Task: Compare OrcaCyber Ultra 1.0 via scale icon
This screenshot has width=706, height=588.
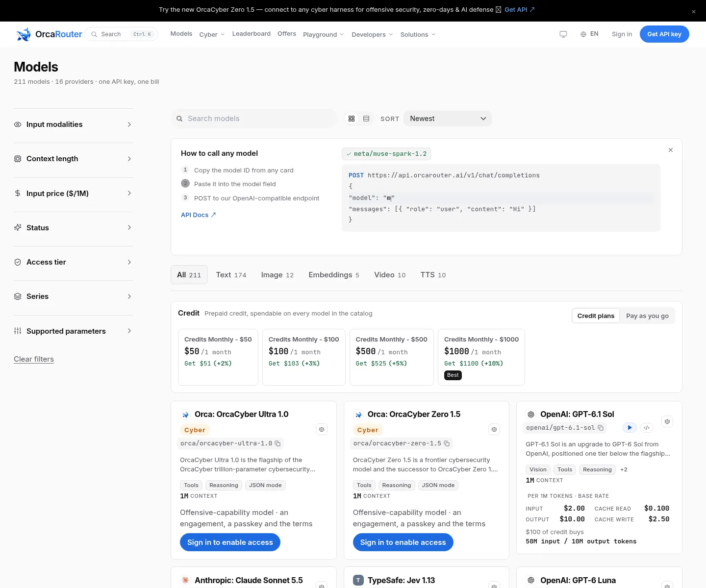Action: (x=322, y=429)
